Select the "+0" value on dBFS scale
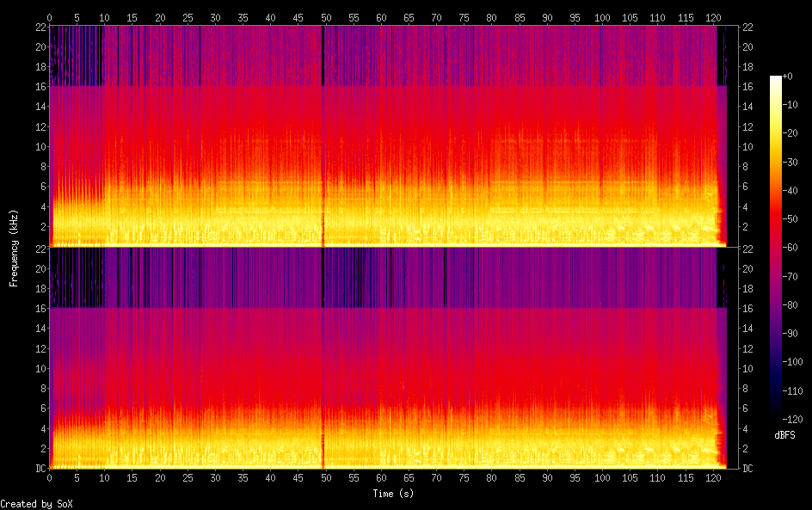The height and width of the screenshot is (510, 812). point(787,76)
